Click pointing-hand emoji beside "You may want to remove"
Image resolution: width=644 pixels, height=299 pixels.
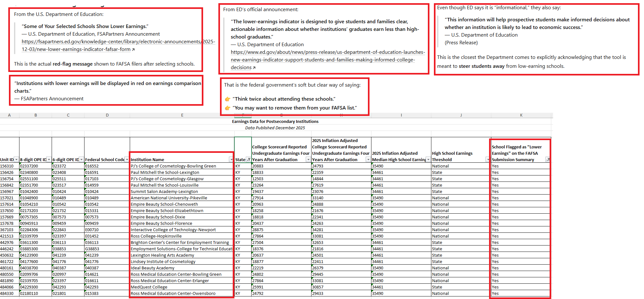pyautogui.click(x=227, y=108)
